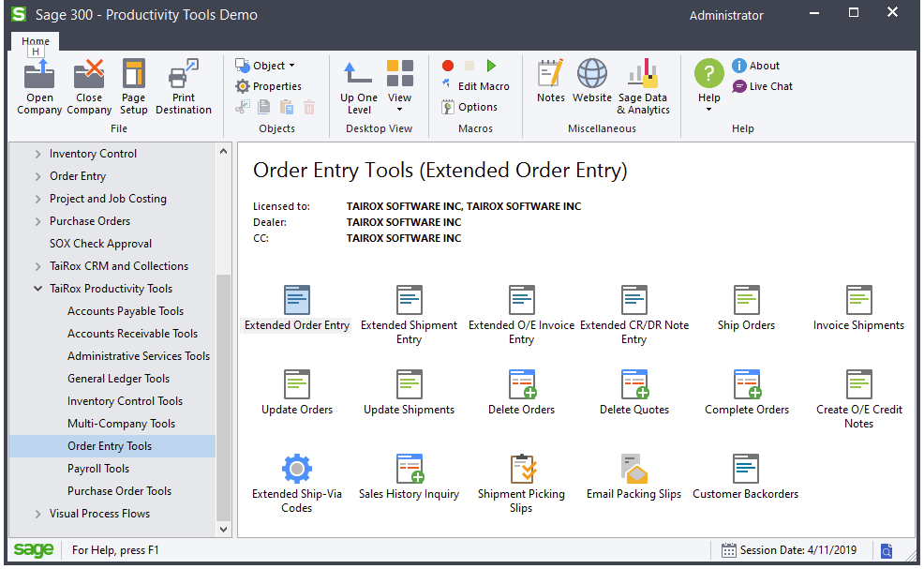This screenshot has width=924, height=569.
Task: Select the Home ribbon tab
Action: [x=36, y=41]
